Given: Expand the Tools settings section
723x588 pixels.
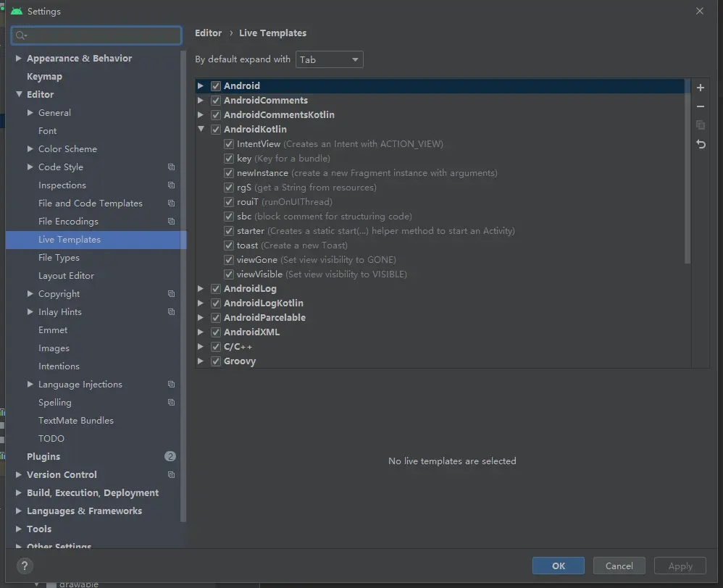Looking at the screenshot, I should point(18,529).
